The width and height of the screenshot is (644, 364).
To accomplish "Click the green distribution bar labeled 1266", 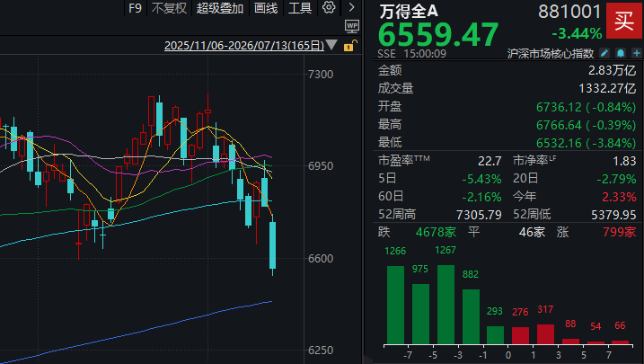I will point(395,305).
